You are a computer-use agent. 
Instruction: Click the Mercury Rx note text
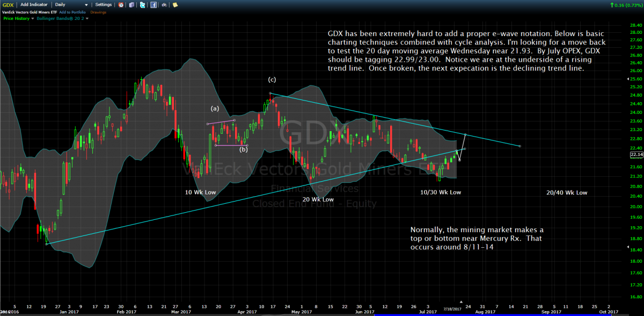[x=478, y=240]
